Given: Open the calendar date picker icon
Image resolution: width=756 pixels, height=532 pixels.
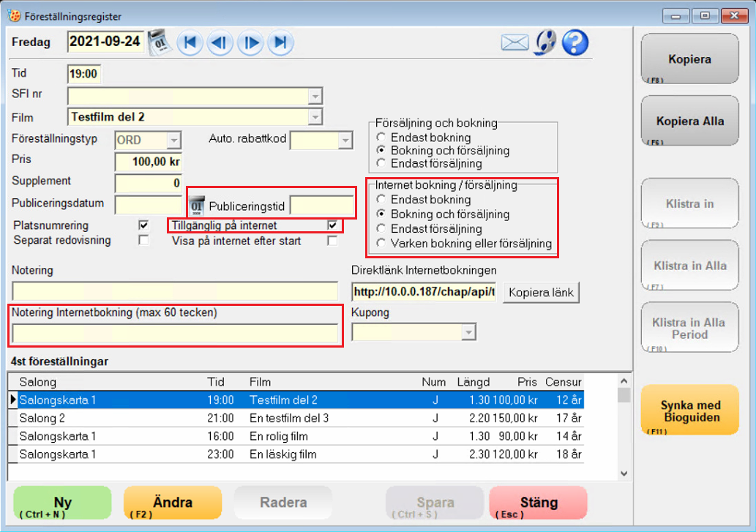Looking at the screenshot, I should pyautogui.click(x=157, y=42).
